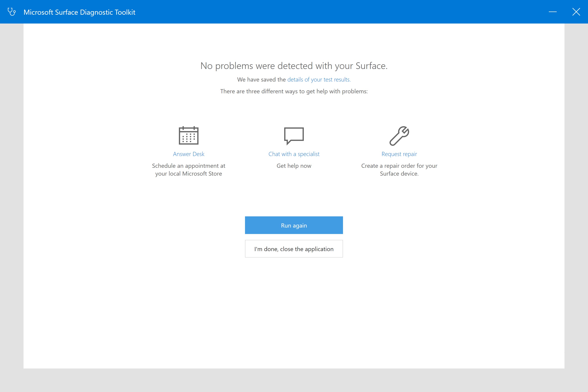Click the Chat with a specialist link
588x392 pixels.
(x=294, y=154)
